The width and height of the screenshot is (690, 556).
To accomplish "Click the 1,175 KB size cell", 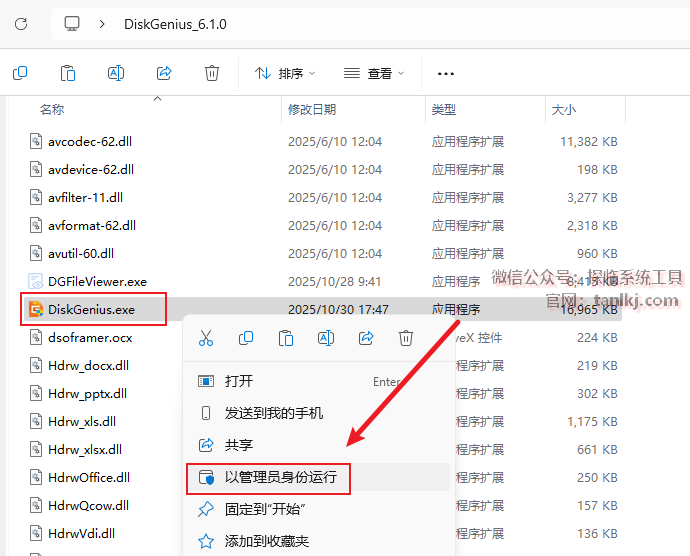I will click(x=592, y=422).
